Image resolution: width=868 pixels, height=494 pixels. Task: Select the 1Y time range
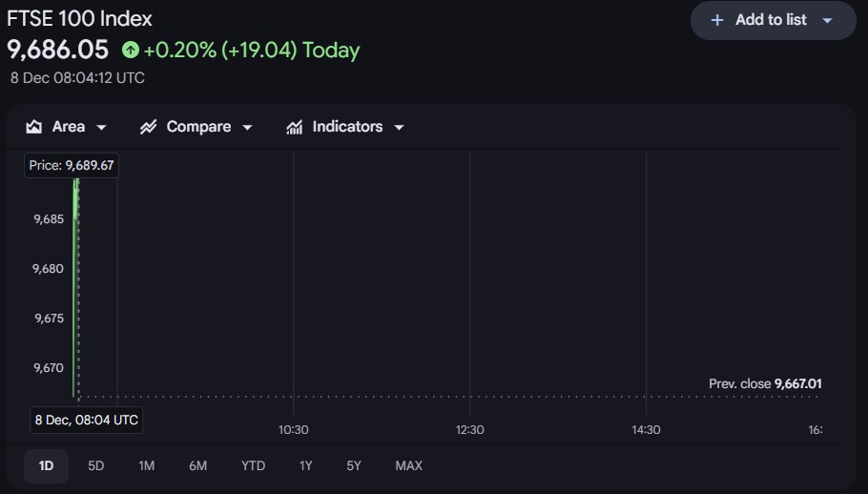point(305,465)
